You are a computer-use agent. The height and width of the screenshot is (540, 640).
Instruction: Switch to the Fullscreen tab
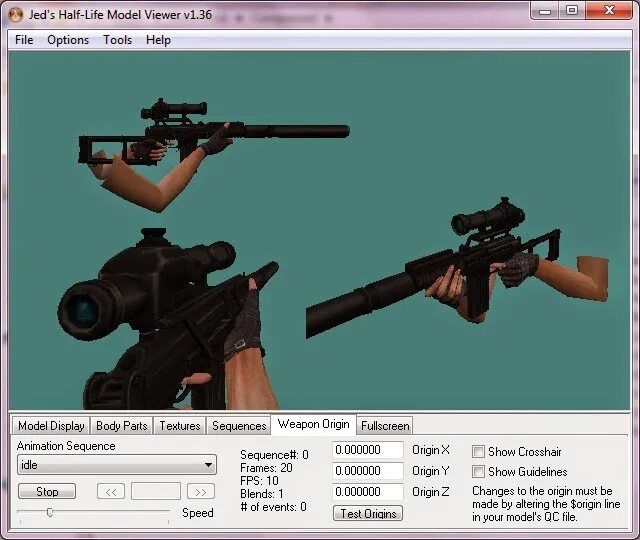(x=385, y=426)
